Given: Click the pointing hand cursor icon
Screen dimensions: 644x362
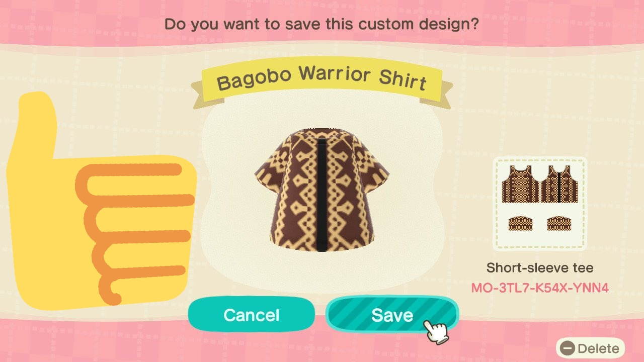Looking at the screenshot, I should [436, 331].
